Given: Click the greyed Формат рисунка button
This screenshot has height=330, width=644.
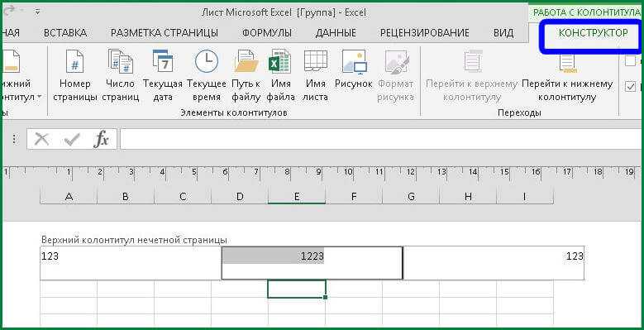Looking at the screenshot, I should (396, 75).
